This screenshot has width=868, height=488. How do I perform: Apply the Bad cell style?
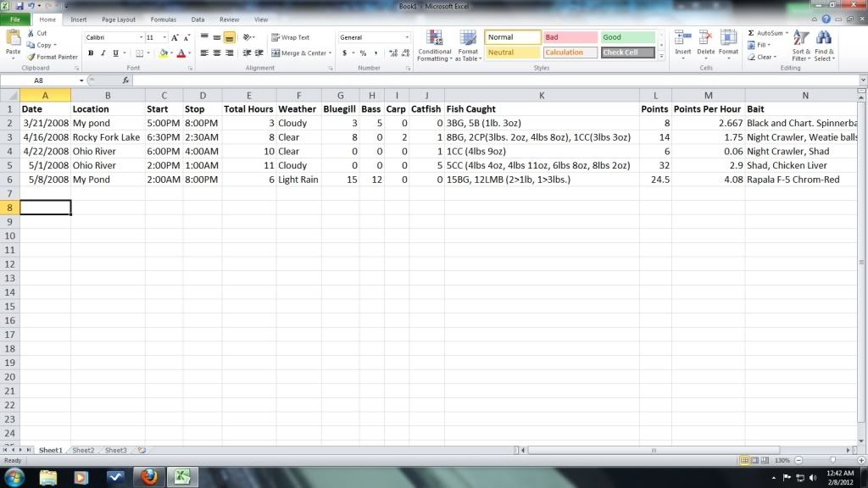click(570, 37)
